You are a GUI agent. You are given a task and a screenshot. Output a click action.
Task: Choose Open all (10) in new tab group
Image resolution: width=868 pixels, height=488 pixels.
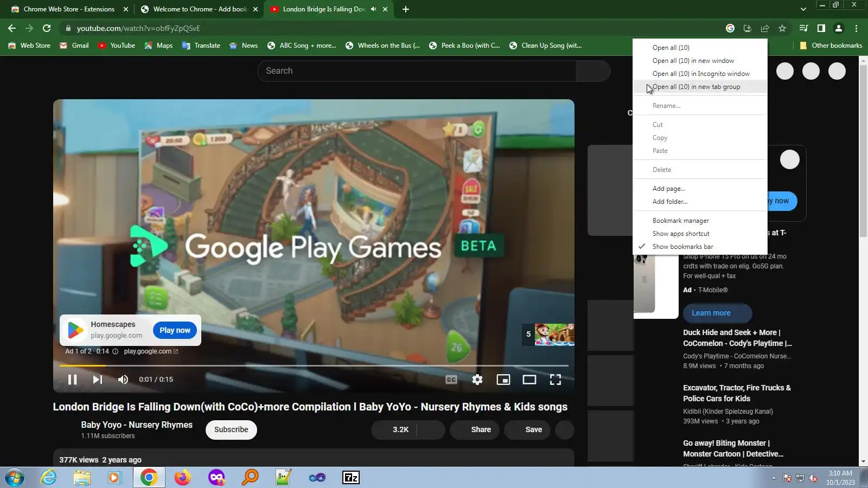pos(700,87)
